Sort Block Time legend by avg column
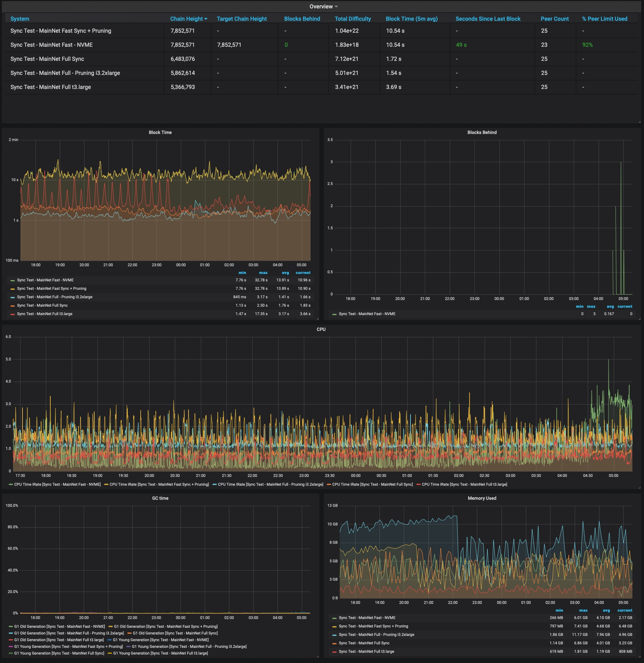The height and width of the screenshot is (663, 644). [285, 273]
